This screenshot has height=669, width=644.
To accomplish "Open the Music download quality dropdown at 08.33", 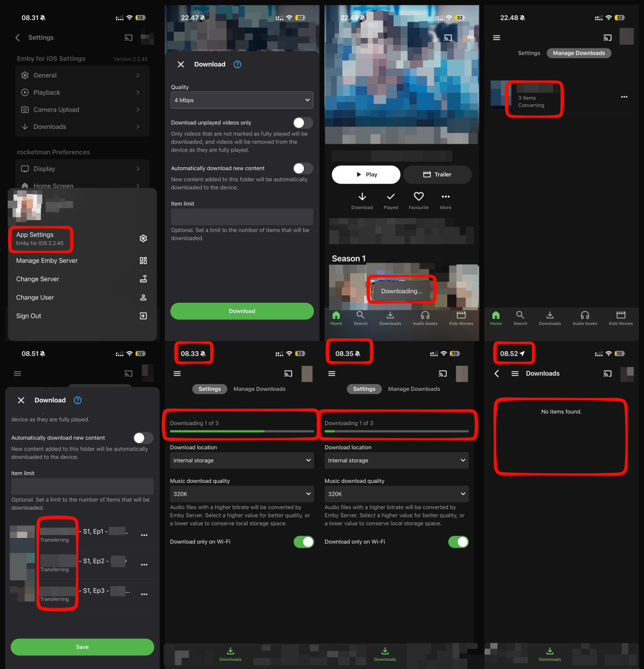I will point(242,494).
